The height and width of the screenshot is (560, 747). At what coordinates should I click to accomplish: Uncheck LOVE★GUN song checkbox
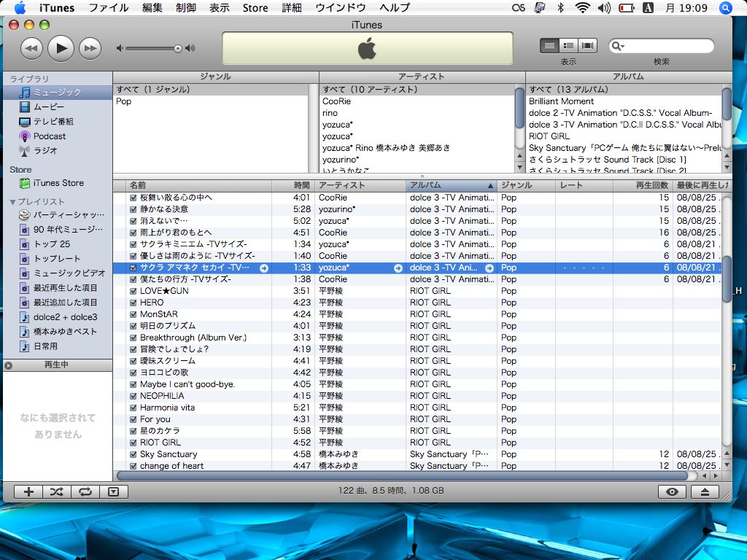(x=133, y=291)
